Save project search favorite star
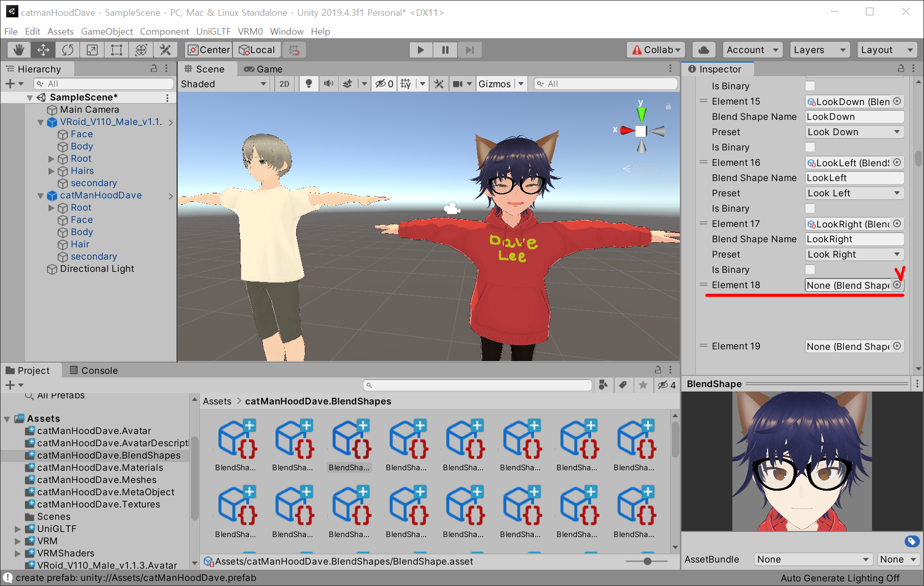This screenshot has height=586, width=924. [x=643, y=385]
